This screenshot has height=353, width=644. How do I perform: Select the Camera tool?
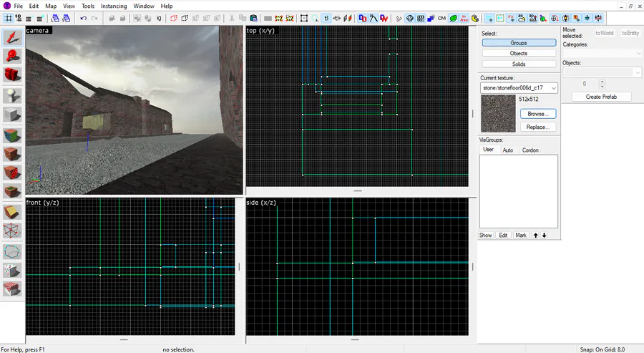11,75
